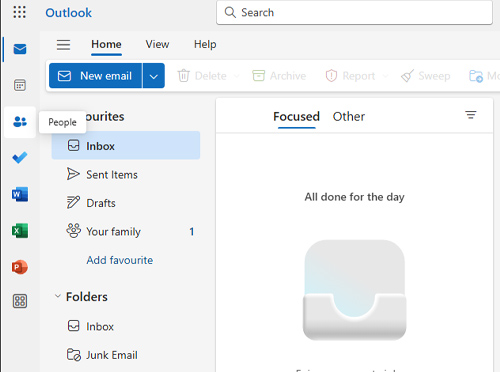Select the Other inbox tab
Image resolution: width=500 pixels, height=372 pixels.
tap(349, 116)
